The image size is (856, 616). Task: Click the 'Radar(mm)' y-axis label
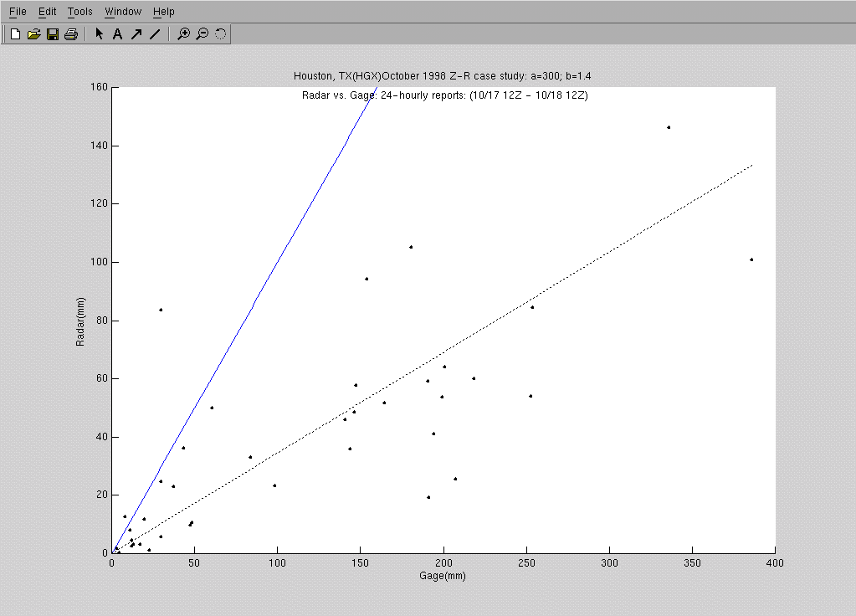[x=80, y=321]
